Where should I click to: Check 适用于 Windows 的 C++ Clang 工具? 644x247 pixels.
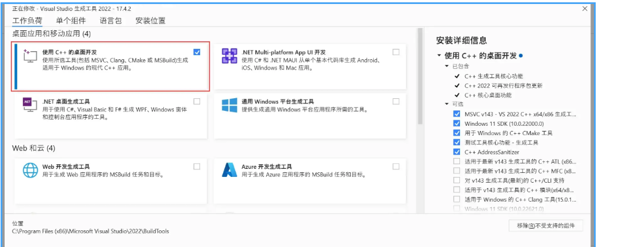(x=457, y=199)
